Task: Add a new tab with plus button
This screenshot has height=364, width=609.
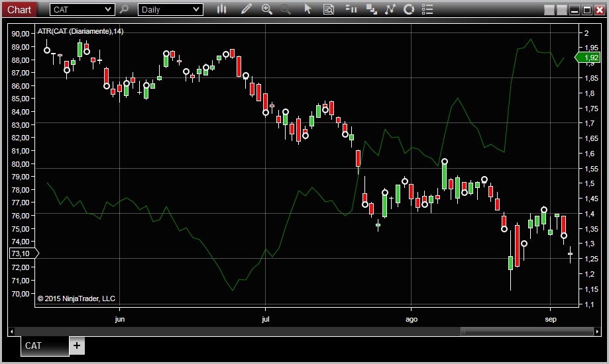Action: (77, 345)
